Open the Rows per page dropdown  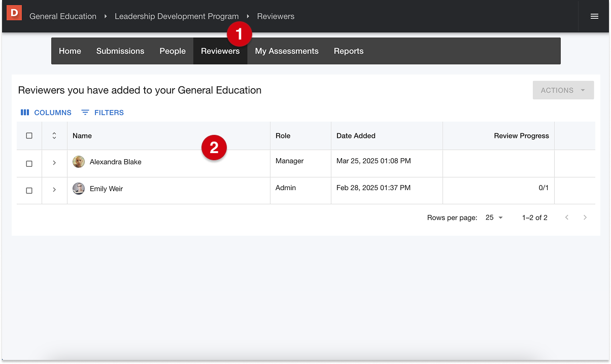494,217
